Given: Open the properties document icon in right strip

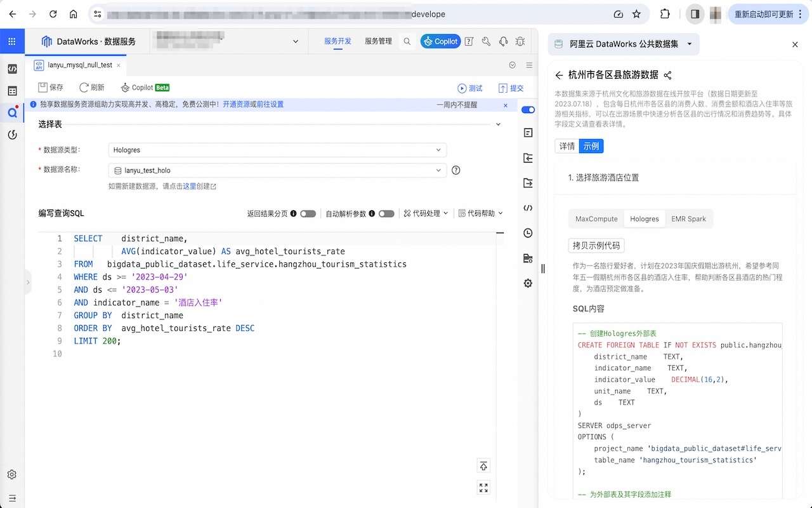Looking at the screenshot, I should click(x=528, y=133).
